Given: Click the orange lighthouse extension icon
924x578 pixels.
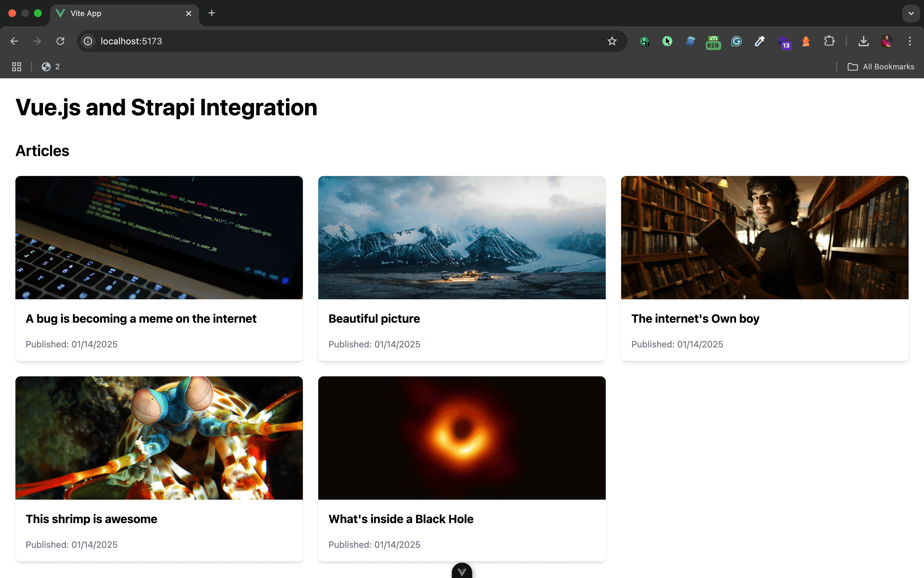Looking at the screenshot, I should point(806,41).
